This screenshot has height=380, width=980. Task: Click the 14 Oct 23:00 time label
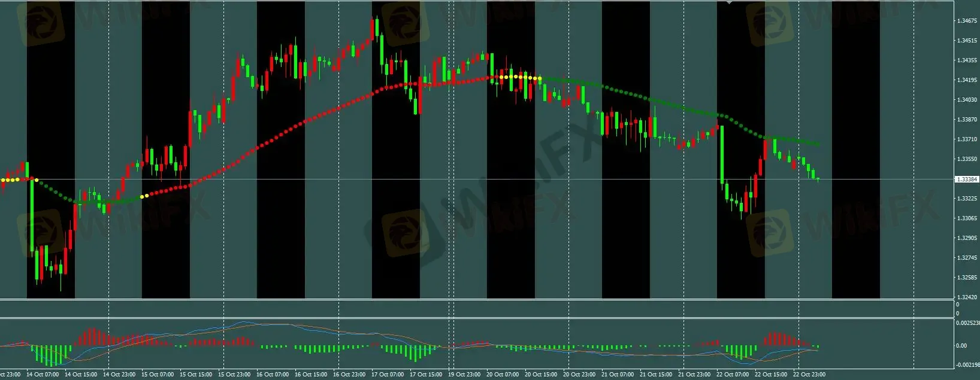coord(119,375)
